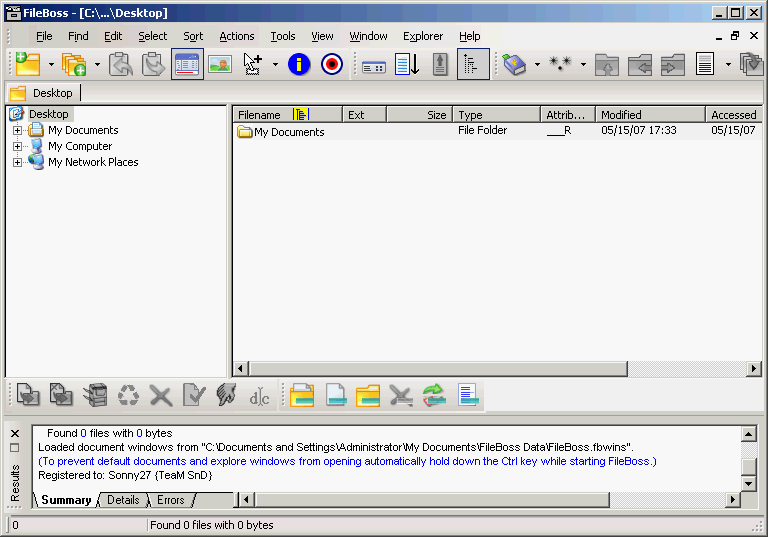Click the greyed forward-arrow clipboard icon
The width and height of the screenshot is (768, 537).
tap(153, 64)
